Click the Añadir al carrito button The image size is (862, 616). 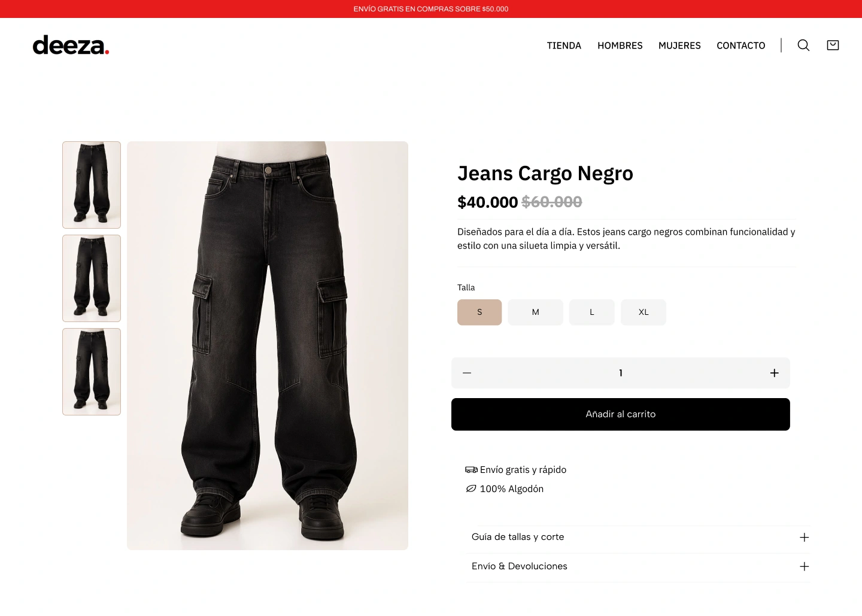[621, 414]
